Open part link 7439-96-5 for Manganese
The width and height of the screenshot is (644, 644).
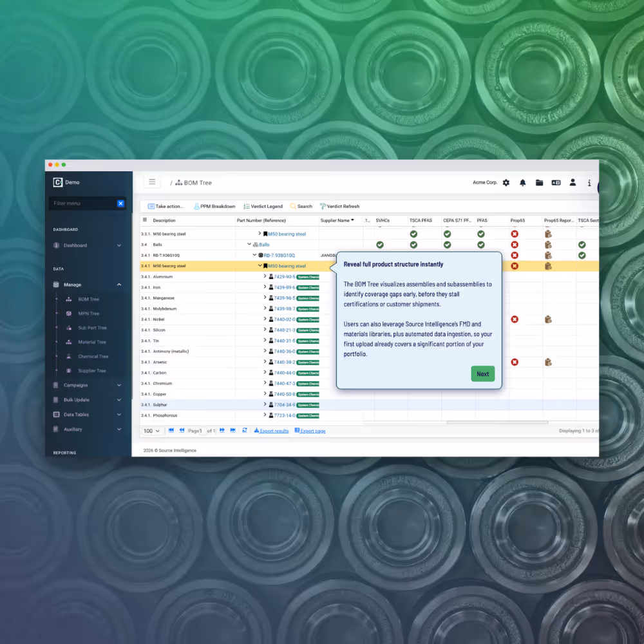(284, 298)
